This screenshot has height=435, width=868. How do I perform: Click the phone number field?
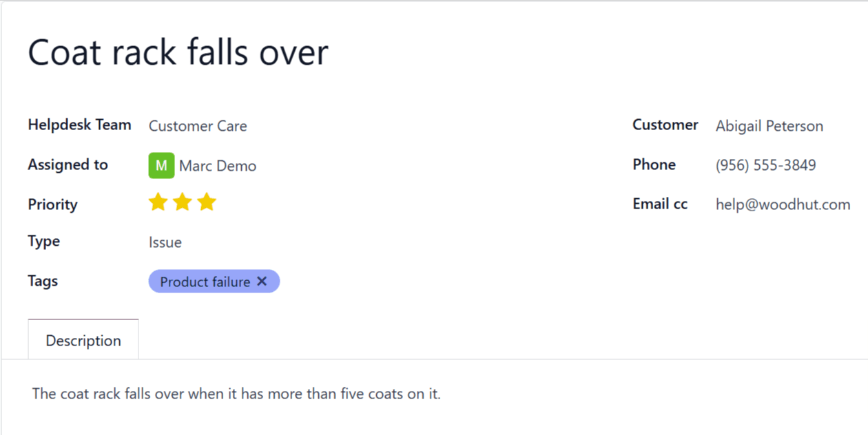[765, 165]
